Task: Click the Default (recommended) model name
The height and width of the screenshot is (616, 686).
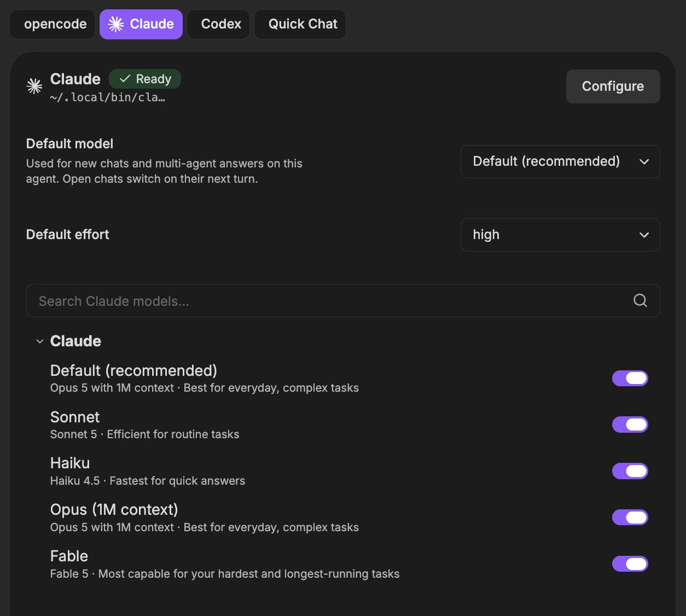Action: (x=133, y=371)
